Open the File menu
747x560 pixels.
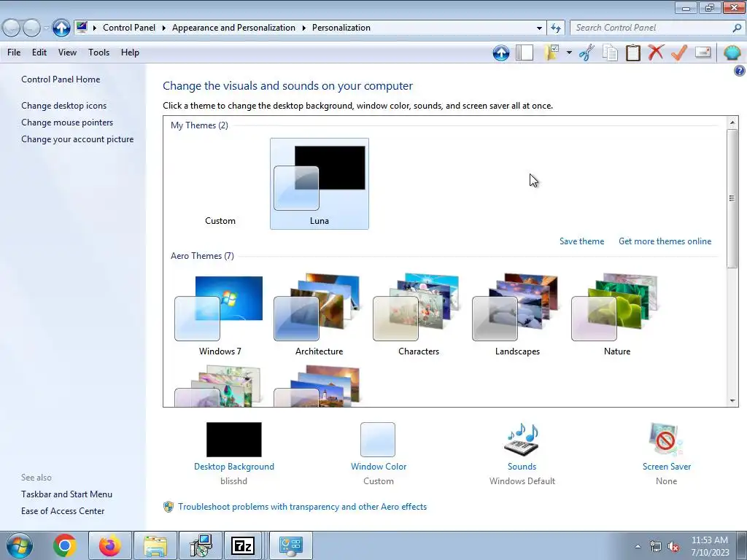point(14,52)
